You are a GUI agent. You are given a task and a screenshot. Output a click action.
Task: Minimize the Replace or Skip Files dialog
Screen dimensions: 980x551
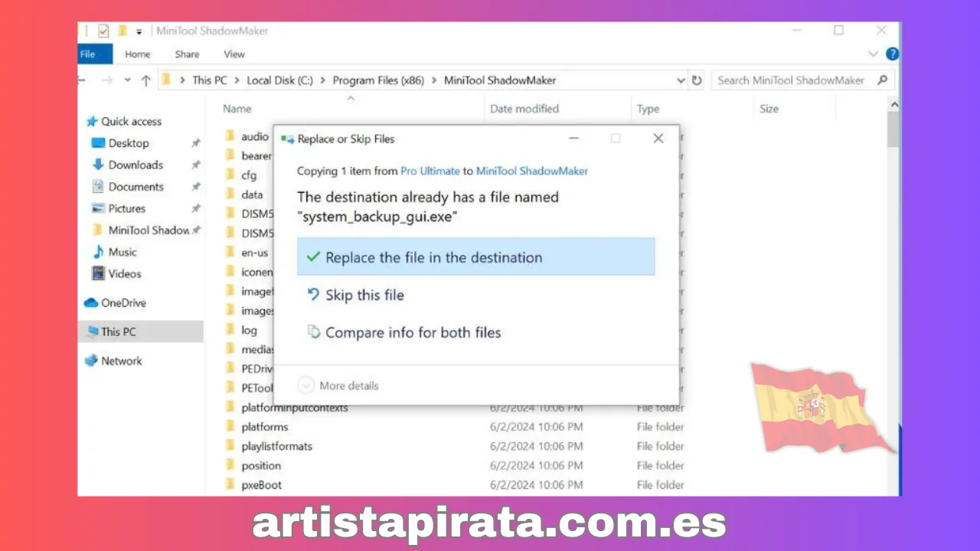(x=574, y=139)
